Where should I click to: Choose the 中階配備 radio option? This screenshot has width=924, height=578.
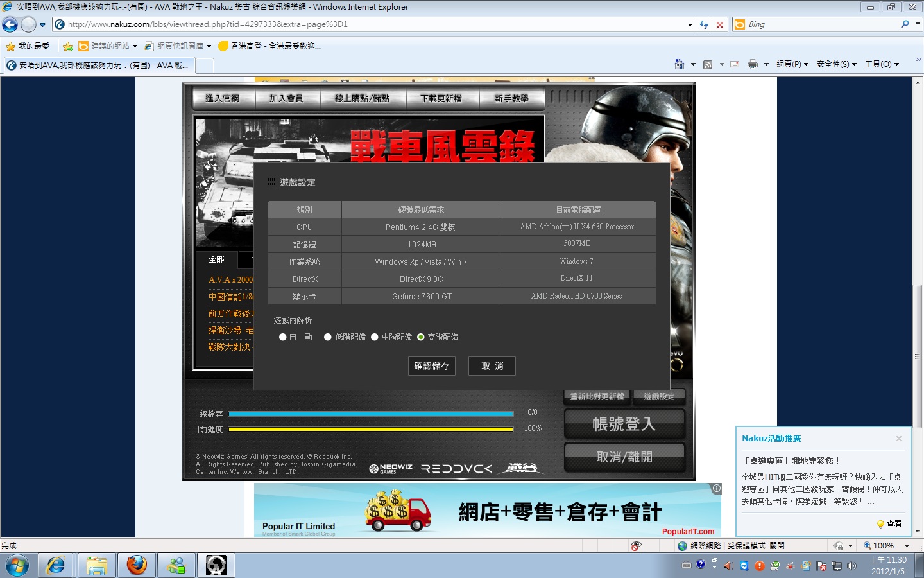tap(375, 337)
